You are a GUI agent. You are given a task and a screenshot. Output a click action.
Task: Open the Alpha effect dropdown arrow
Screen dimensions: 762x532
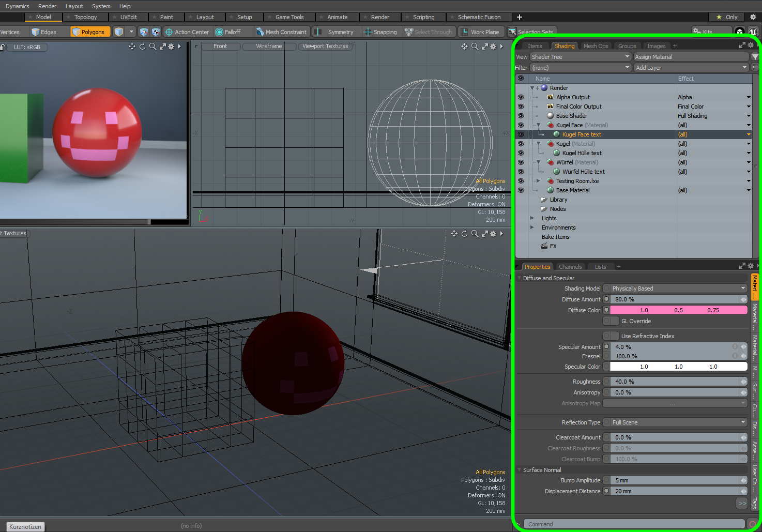[748, 97]
